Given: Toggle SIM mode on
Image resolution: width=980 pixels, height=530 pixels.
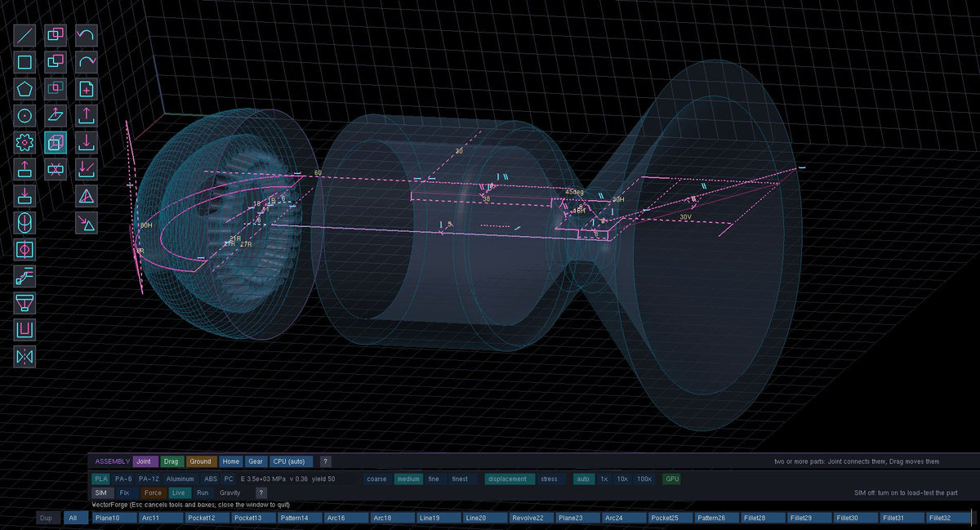Looking at the screenshot, I should pyautogui.click(x=100, y=493).
